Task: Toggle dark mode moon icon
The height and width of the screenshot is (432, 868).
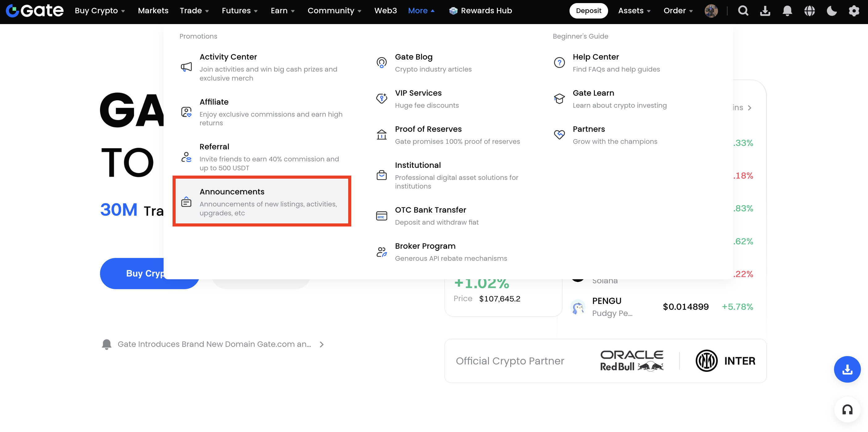Action: (x=832, y=11)
